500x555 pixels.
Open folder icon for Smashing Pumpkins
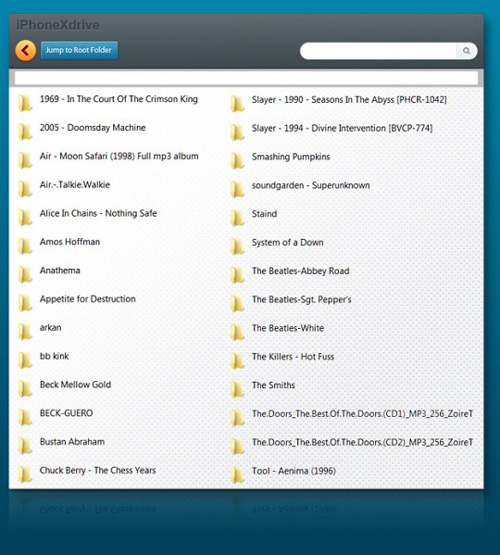(x=237, y=161)
